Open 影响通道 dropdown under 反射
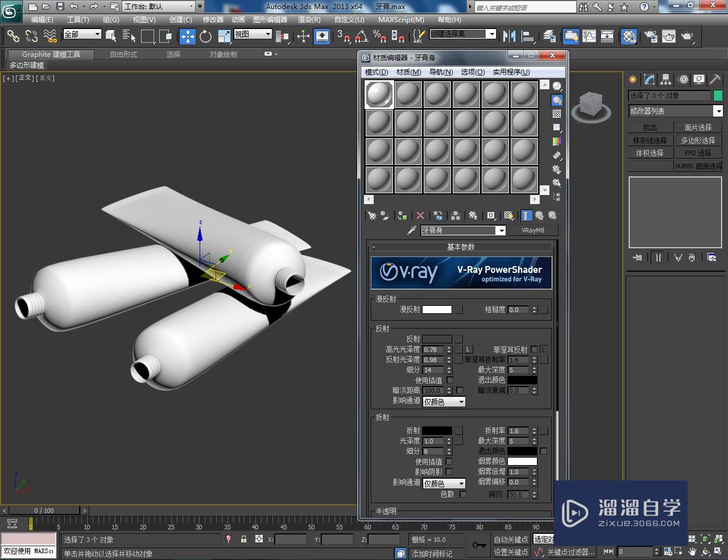728x560 pixels. (x=444, y=401)
